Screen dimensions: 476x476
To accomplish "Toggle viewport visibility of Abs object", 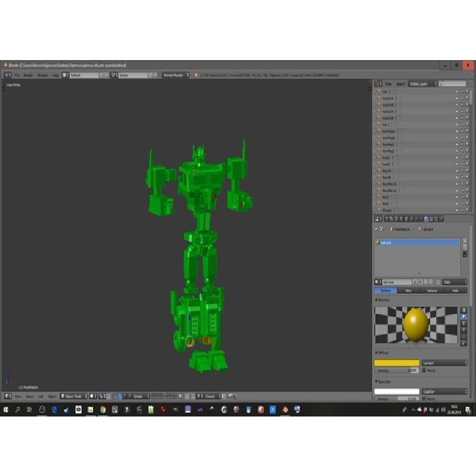I will tap(456, 92).
